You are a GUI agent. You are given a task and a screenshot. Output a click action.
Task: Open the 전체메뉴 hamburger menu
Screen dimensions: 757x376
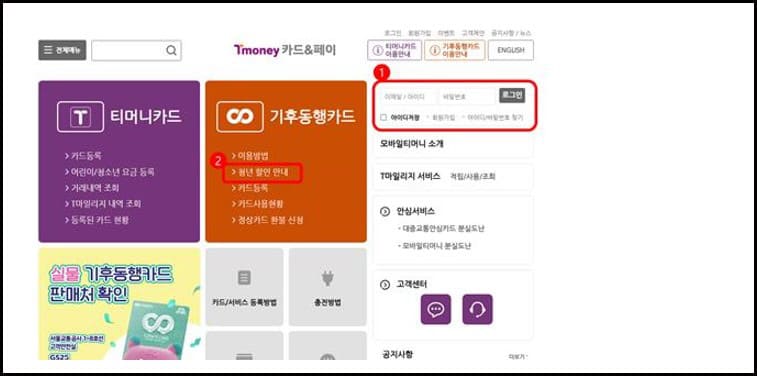62,50
